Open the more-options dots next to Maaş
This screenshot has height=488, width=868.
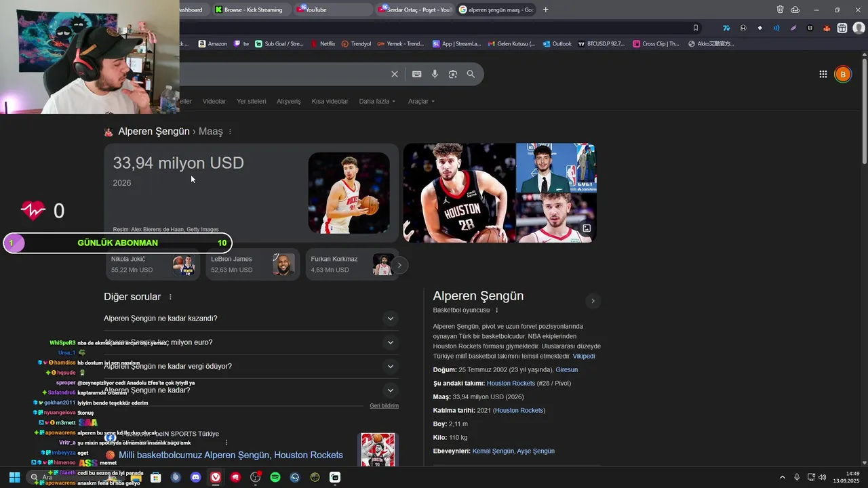(231, 131)
